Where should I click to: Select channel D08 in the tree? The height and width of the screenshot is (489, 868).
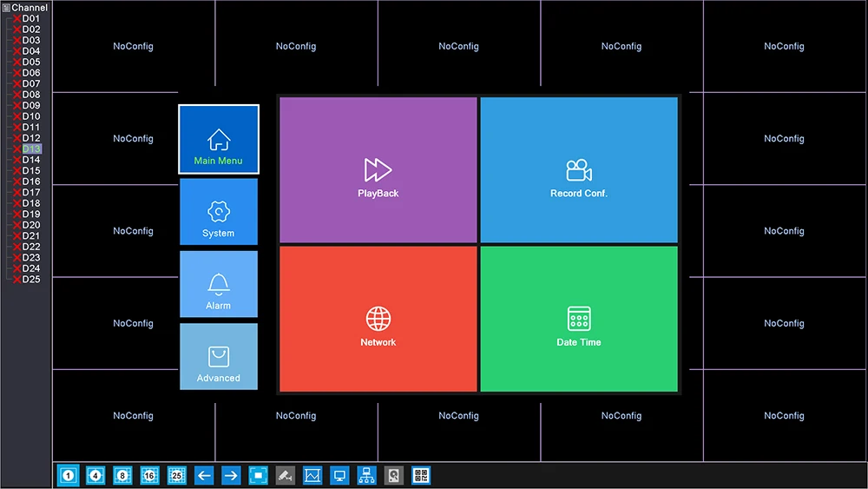(31, 95)
